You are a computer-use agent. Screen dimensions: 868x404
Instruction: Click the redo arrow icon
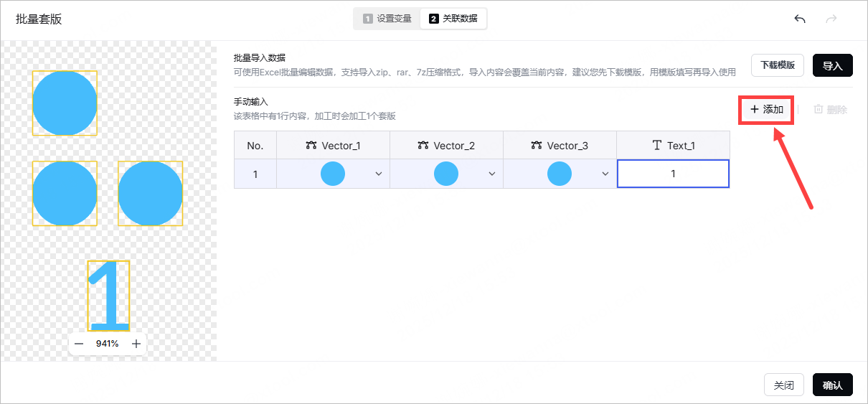[831, 19]
